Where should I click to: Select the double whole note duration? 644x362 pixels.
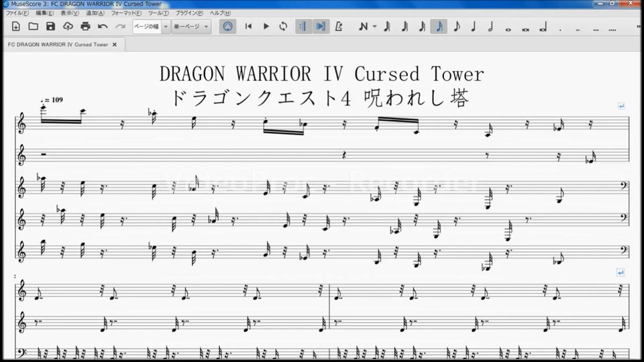[525, 29]
